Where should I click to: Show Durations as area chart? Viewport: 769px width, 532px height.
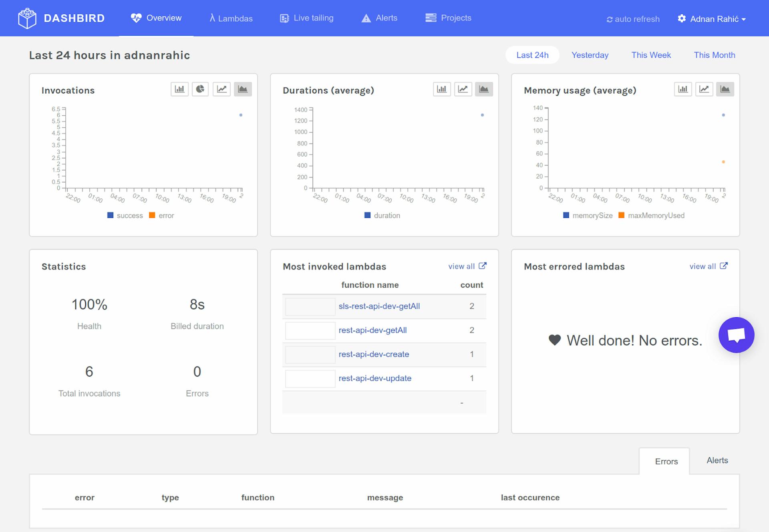484,89
